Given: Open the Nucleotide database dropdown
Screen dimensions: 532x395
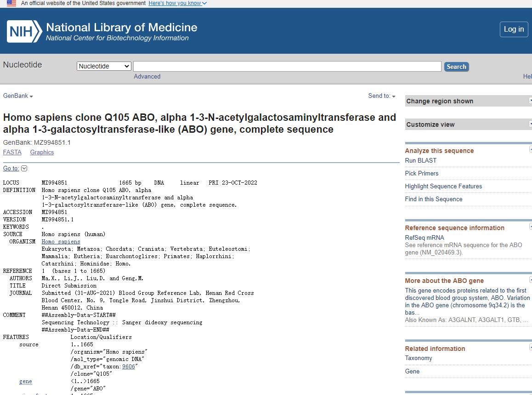Looking at the screenshot, I should click(104, 66).
